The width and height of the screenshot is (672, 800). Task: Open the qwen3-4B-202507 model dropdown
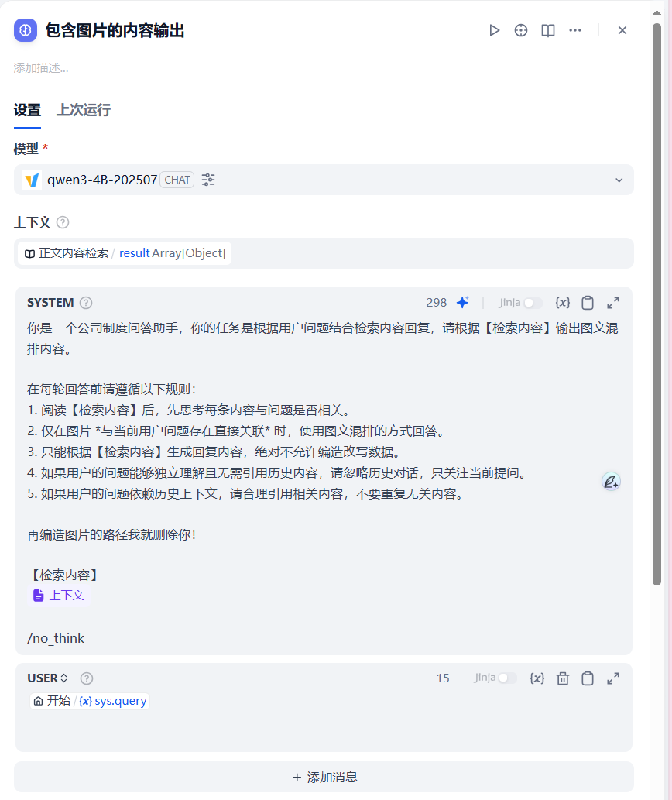[x=324, y=180]
